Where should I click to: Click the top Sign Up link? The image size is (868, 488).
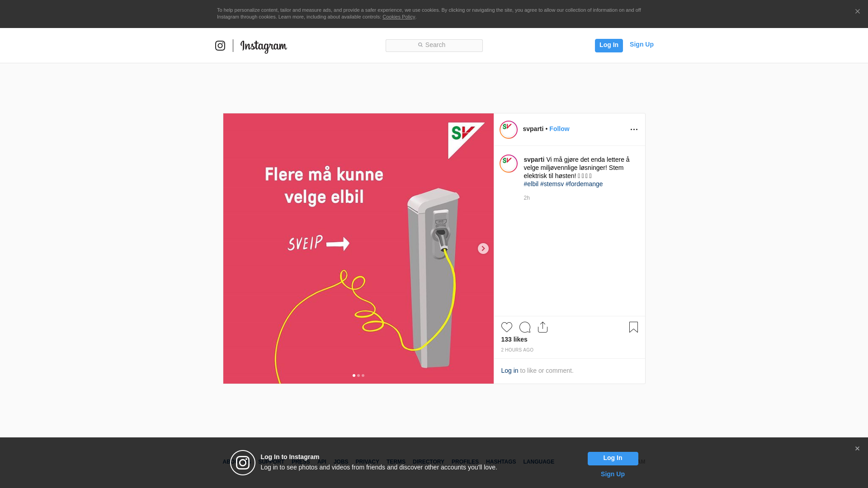pyautogui.click(x=642, y=44)
